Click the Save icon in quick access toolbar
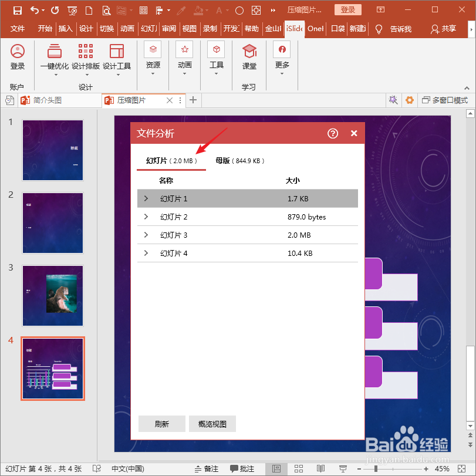The width and height of the screenshot is (476, 476). coord(17,11)
